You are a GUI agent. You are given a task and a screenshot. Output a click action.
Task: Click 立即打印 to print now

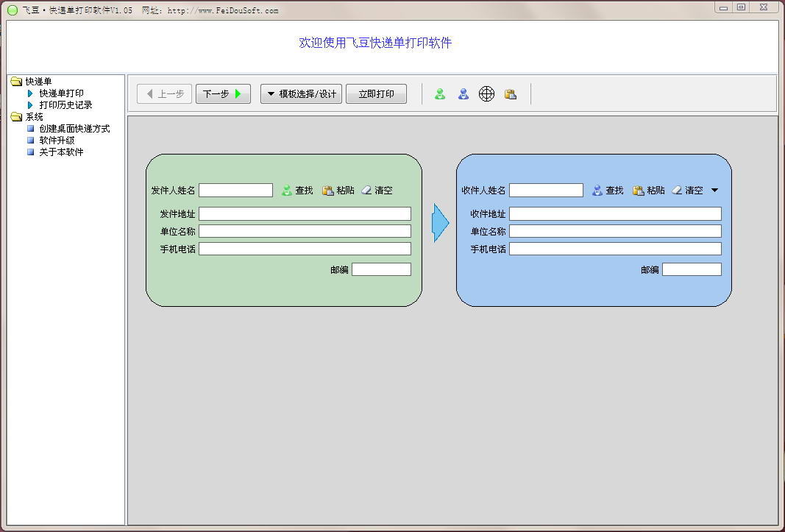(377, 93)
